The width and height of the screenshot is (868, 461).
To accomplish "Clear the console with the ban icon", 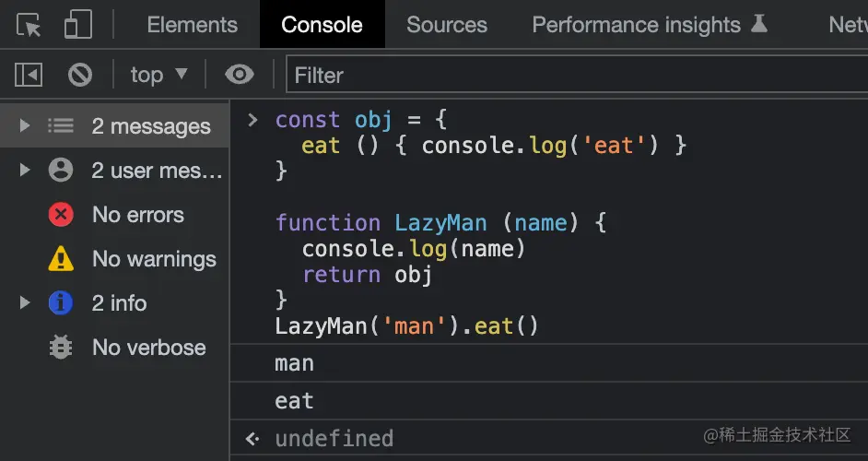I will pyautogui.click(x=80, y=75).
